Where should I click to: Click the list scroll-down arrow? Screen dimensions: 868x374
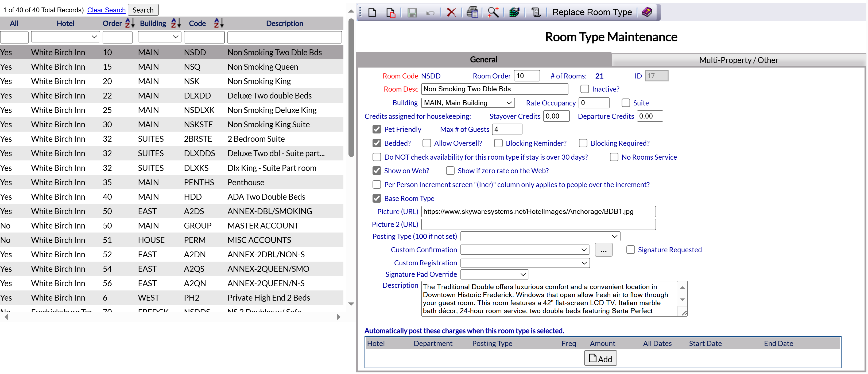[351, 304]
